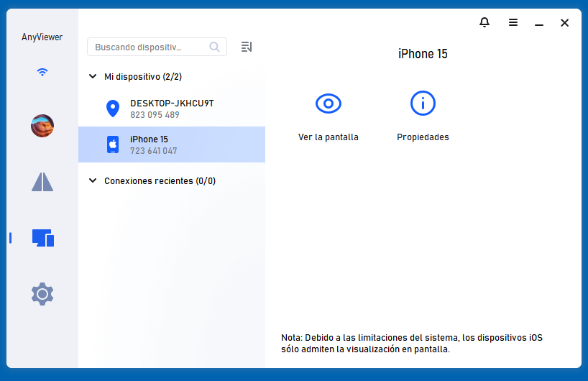Click the Propiedades label
Viewport: 588px width, 381px height.
tap(423, 137)
